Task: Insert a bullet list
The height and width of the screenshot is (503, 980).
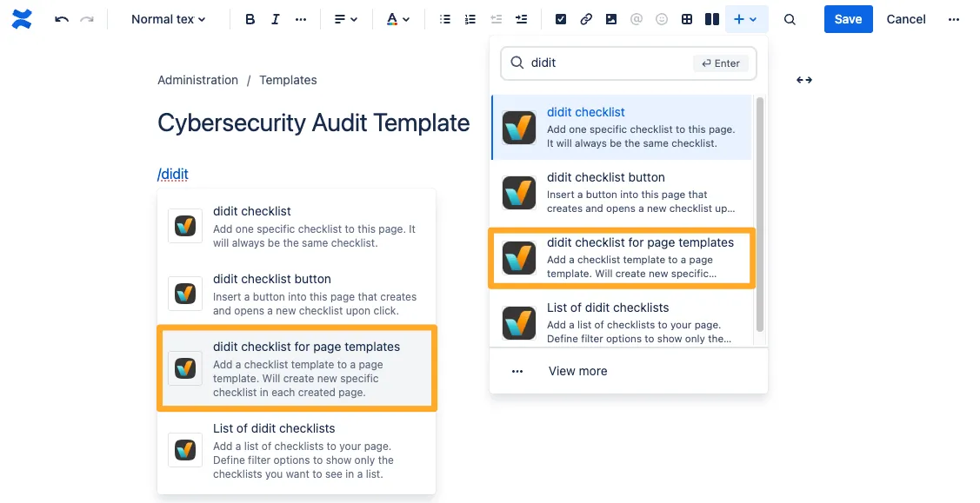Action: click(x=445, y=19)
